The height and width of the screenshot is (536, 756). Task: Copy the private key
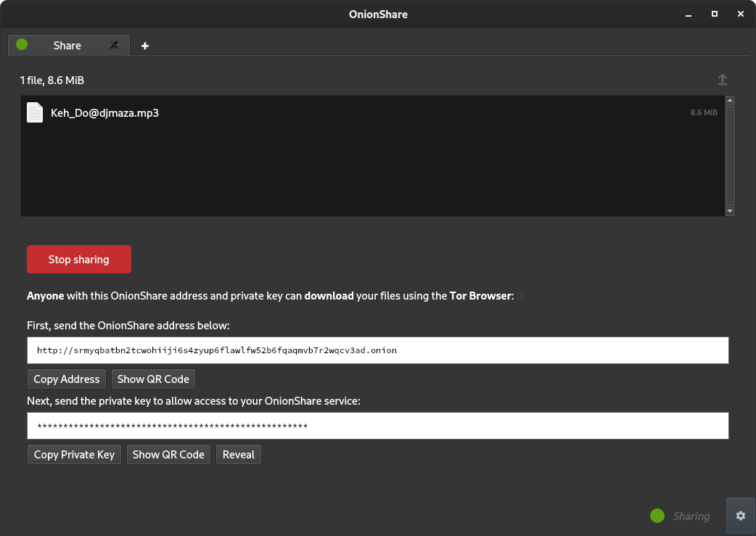click(73, 454)
